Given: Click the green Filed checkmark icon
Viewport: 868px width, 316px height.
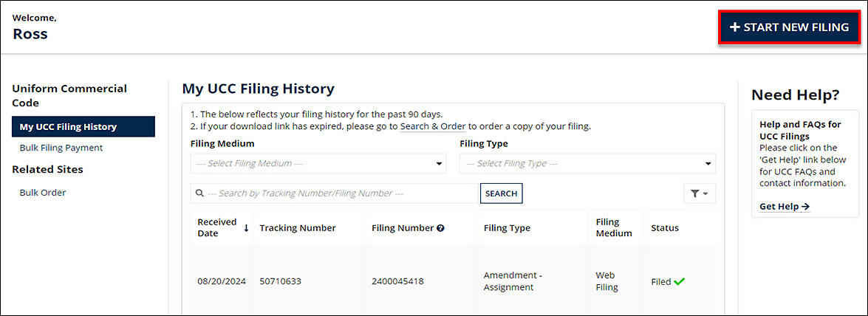Looking at the screenshot, I should pos(680,281).
